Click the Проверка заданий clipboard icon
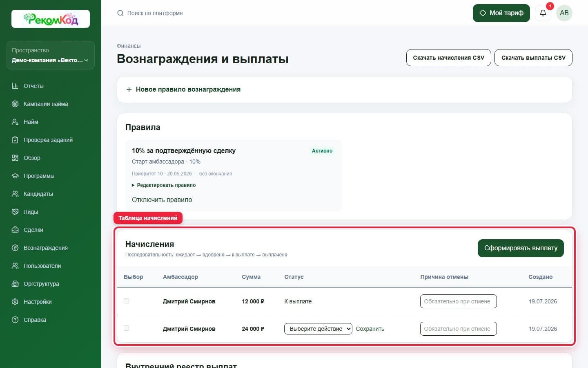Viewport: 588px width, 368px height. pyautogui.click(x=15, y=140)
